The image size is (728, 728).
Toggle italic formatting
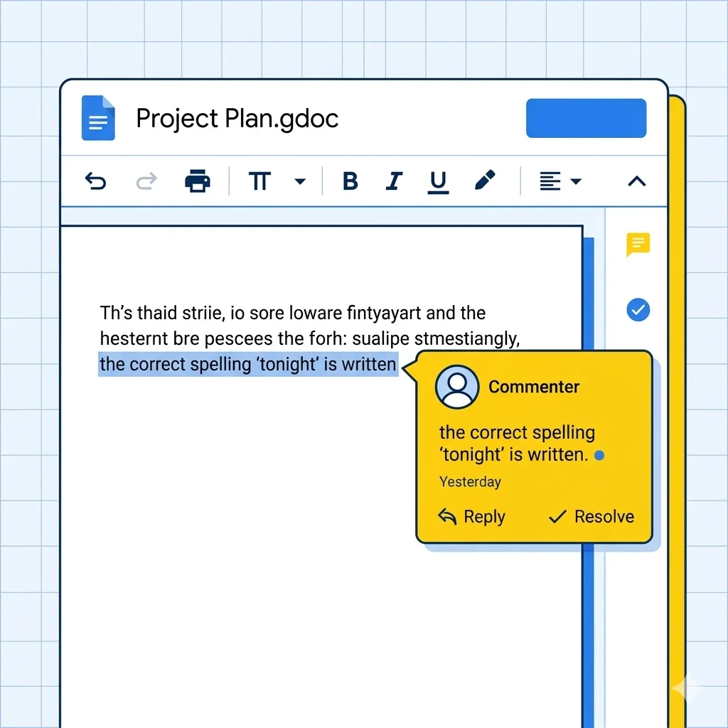pyautogui.click(x=394, y=181)
